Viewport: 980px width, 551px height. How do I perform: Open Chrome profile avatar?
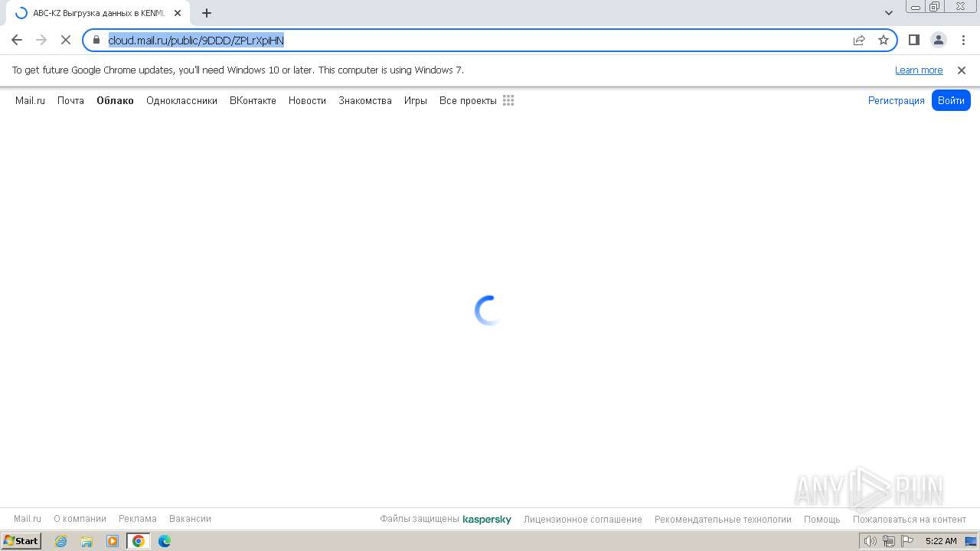pos(939,40)
